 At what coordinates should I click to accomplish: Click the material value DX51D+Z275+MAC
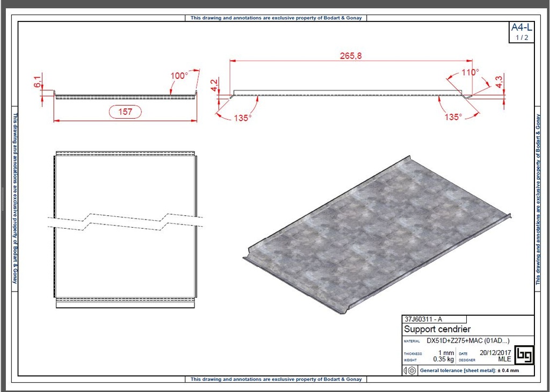(x=467, y=341)
